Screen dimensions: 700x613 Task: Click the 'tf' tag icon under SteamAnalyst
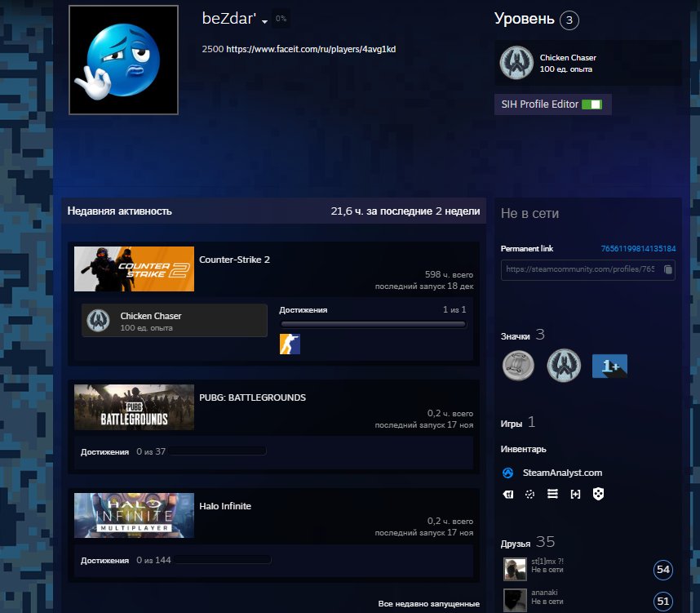tap(507, 494)
